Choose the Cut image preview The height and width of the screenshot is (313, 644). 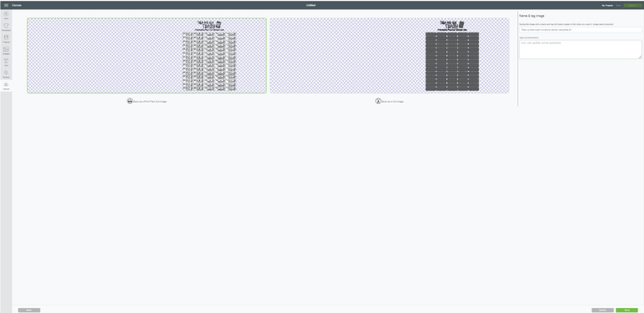[389, 55]
